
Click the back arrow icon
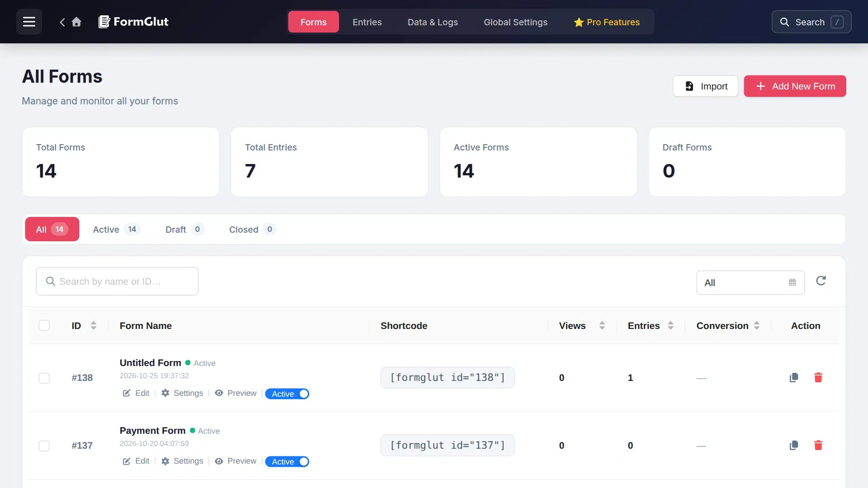pos(62,22)
